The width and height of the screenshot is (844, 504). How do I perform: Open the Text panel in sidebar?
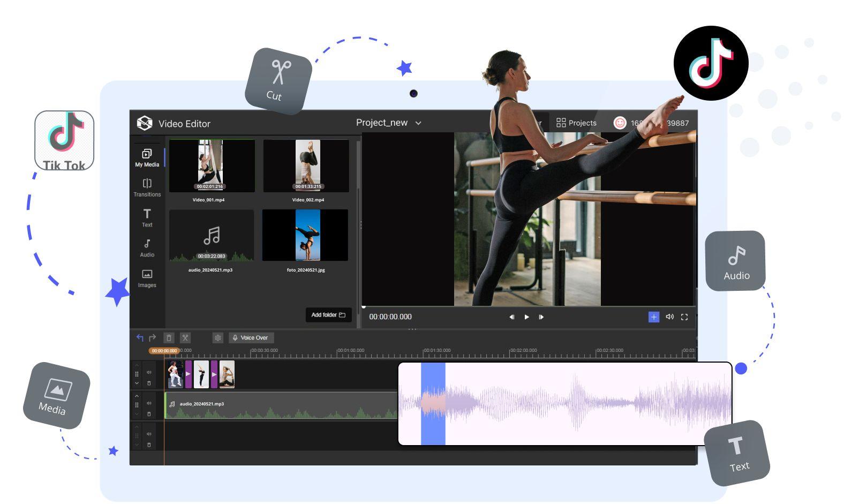tap(147, 217)
